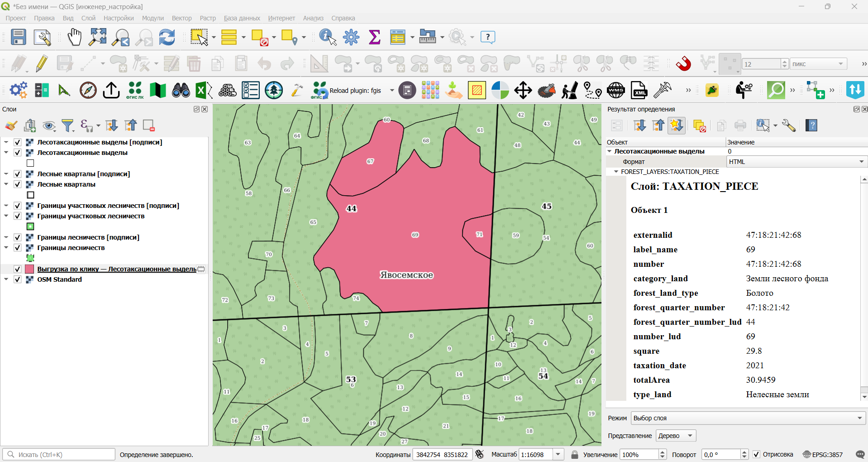Collapse Лесотаксационные выделы in results tree
The width and height of the screenshot is (868, 462).
tap(610, 151)
